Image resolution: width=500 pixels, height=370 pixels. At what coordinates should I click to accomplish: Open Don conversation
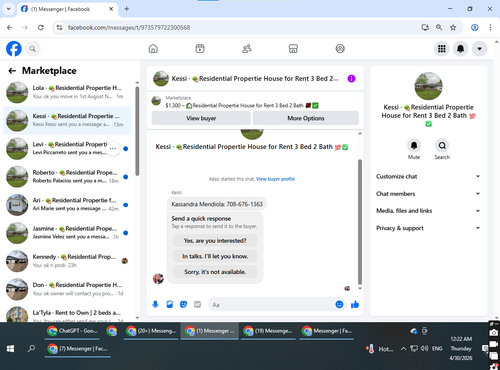67,289
